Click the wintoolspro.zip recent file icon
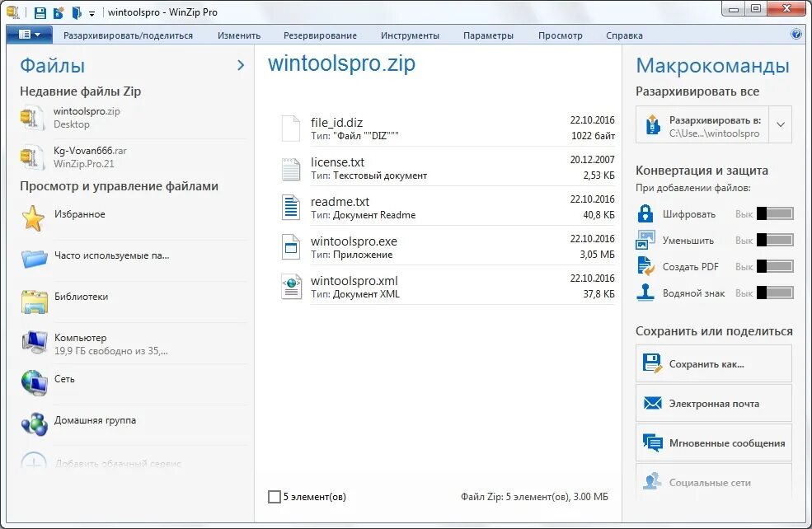812x529 pixels. click(31, 118)
